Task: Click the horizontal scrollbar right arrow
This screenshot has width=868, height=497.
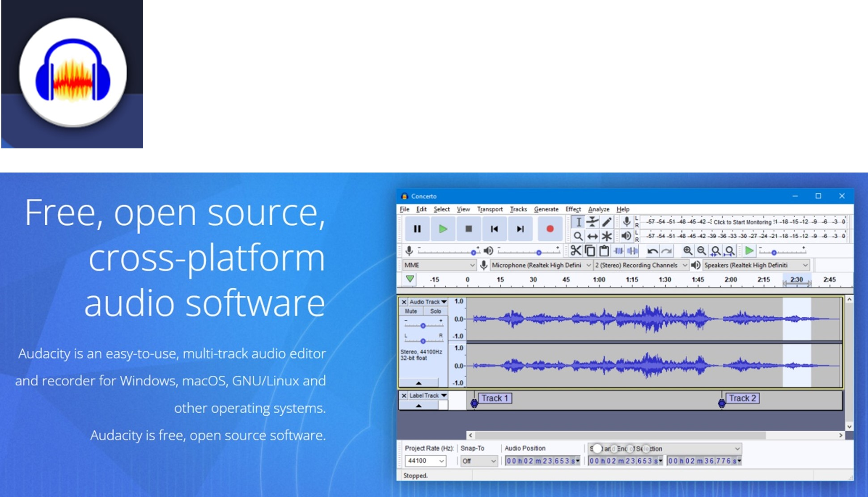Action: click(x=841, y=435)
